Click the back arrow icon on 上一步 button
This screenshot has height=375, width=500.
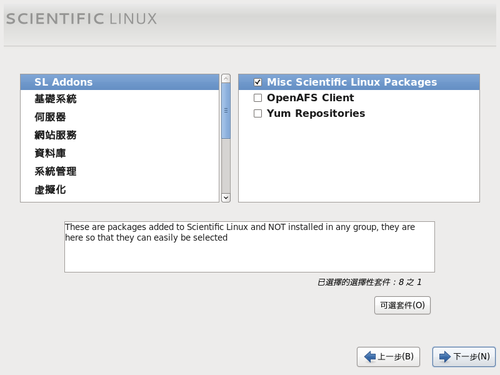(370, 357)
